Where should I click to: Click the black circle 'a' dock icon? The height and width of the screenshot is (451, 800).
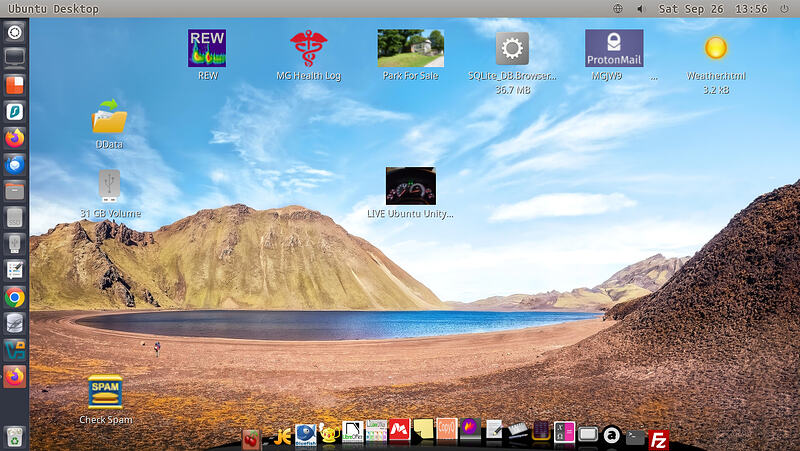[x=611, y=435]
